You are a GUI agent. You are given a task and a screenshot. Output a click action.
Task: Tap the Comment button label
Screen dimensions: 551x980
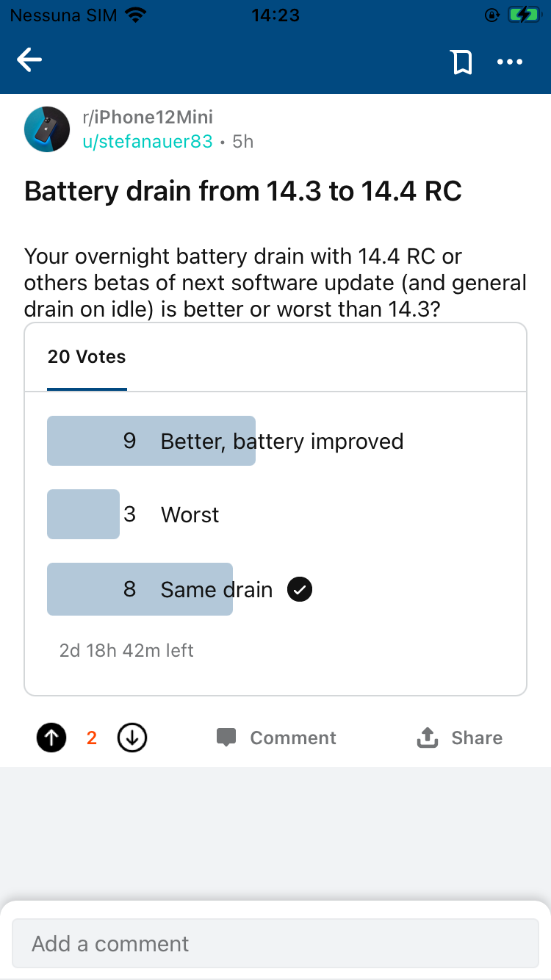click(292, 738)
